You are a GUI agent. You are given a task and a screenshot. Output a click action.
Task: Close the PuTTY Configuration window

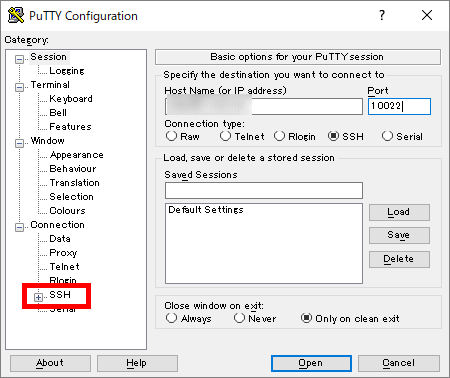tap(427, 15)
